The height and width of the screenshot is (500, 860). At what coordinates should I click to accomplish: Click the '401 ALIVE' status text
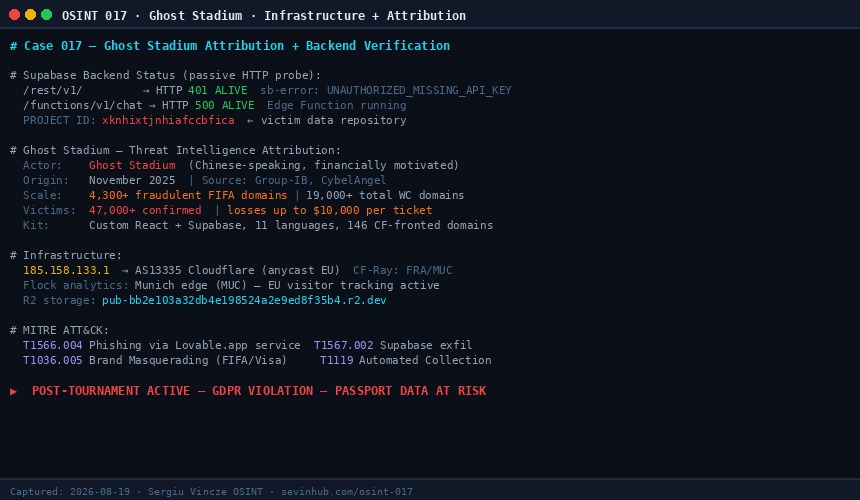point(218,90)
